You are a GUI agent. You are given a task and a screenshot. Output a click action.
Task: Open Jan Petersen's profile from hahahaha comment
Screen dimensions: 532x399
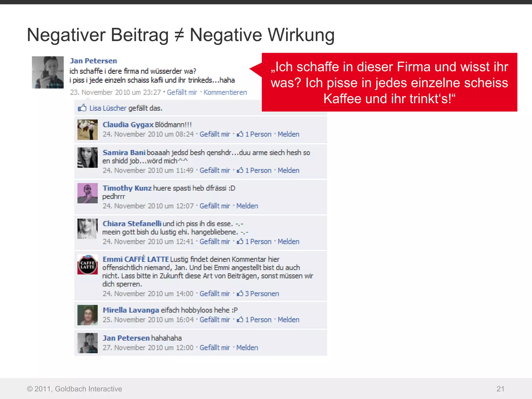(126, 338)
